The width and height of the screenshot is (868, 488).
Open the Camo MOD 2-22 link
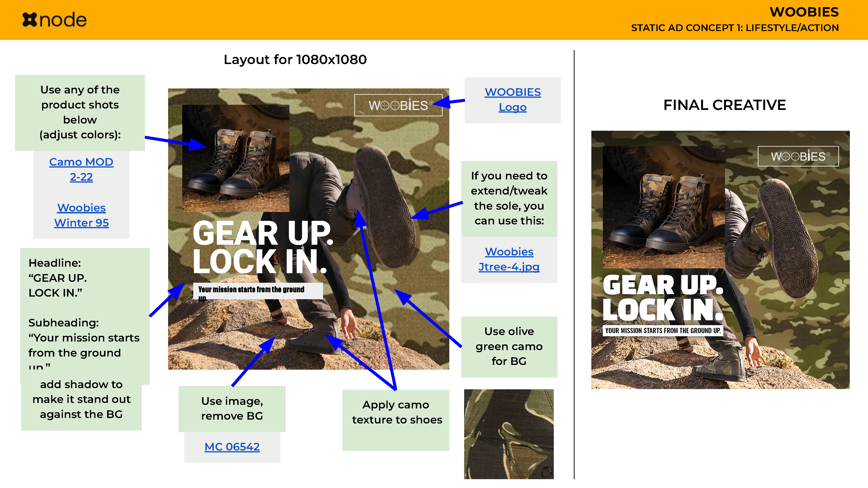[81, 169]
